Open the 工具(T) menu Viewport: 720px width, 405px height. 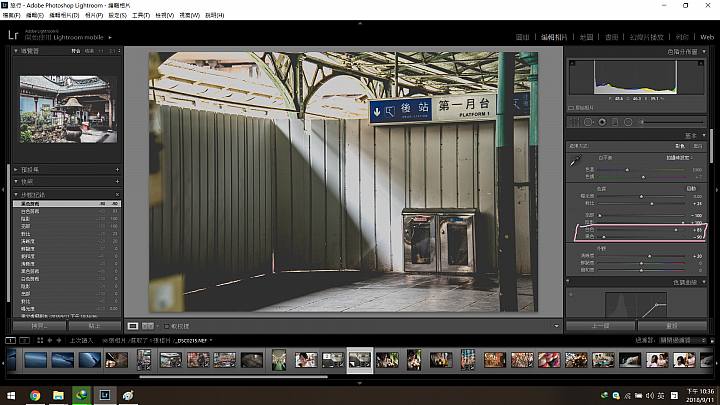pos(141,15)
